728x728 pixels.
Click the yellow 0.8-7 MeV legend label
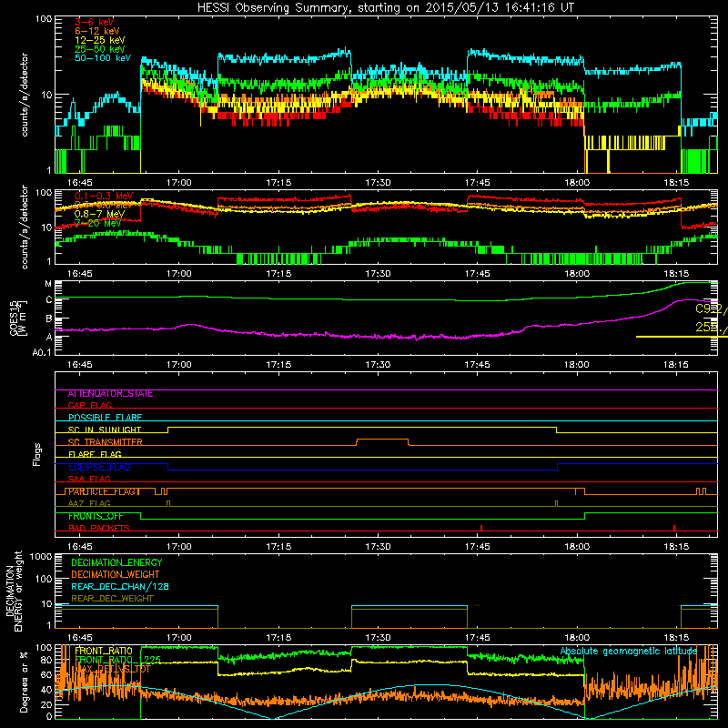tap(99, 214)
